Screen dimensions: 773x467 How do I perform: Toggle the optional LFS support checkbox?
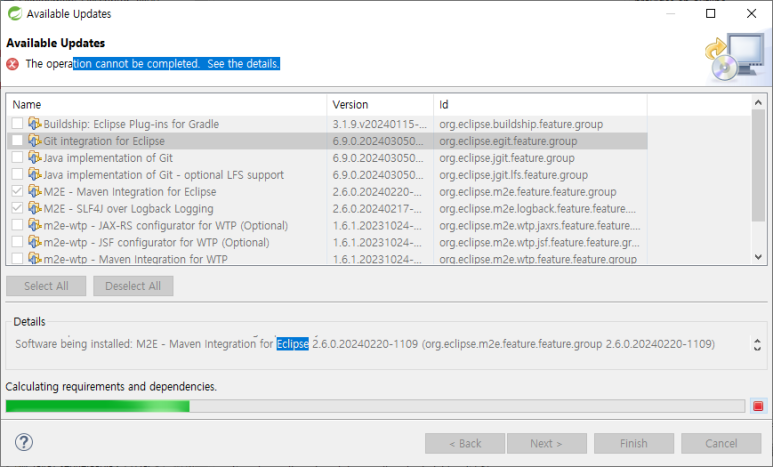(17, 174)
